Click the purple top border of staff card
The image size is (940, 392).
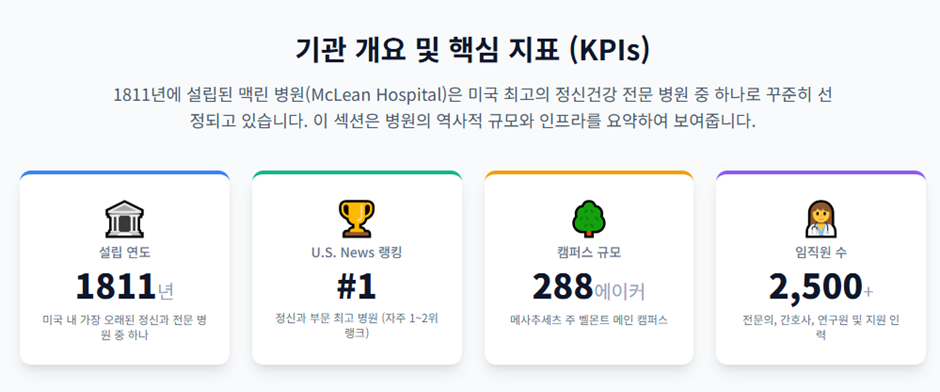click(821, 173)
